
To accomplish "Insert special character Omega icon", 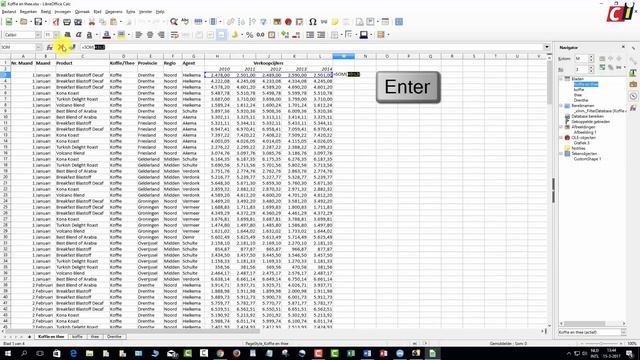I will coord(313,22).
